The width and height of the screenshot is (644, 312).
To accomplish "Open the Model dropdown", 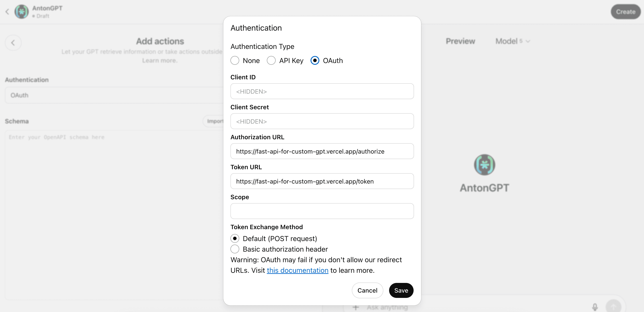I will coord(512,41).
